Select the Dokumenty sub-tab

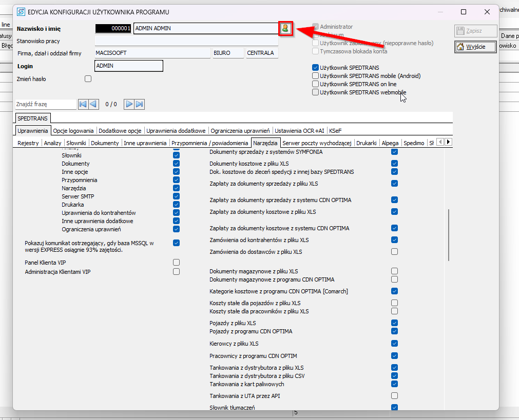coord(105,143)
